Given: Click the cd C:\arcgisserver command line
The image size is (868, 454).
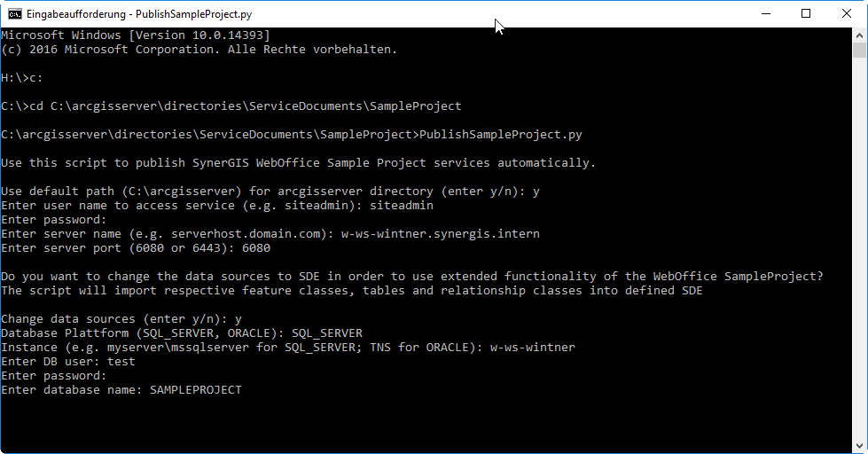Looking at the screenshot, I should click(231, 106).
